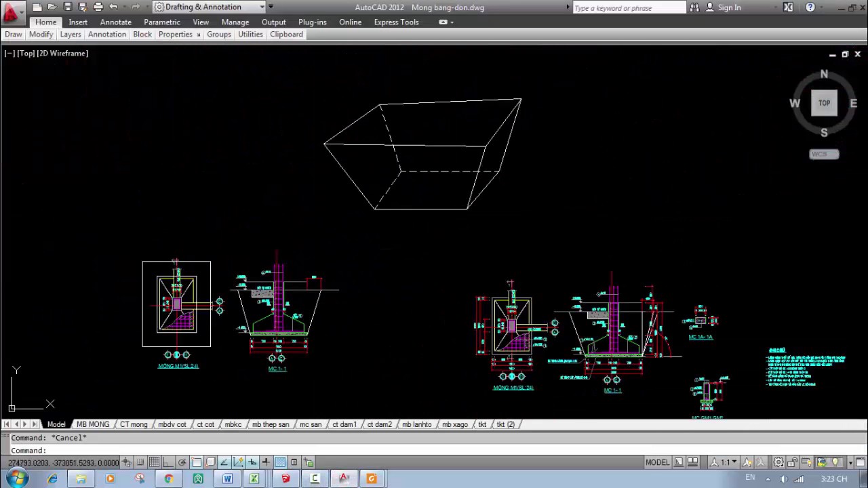Click the Save icon in quick access toolbar
Viewport: 868px width, 488px height.
(68, 7)
